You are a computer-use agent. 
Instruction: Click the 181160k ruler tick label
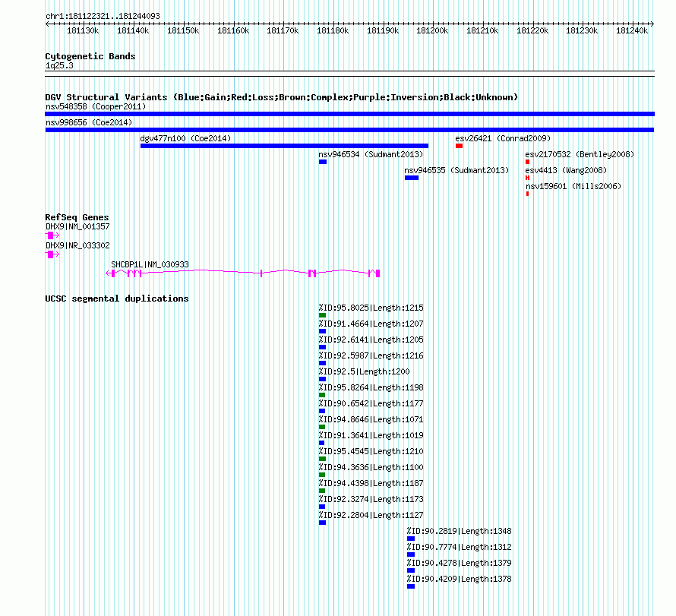(233, 30)
